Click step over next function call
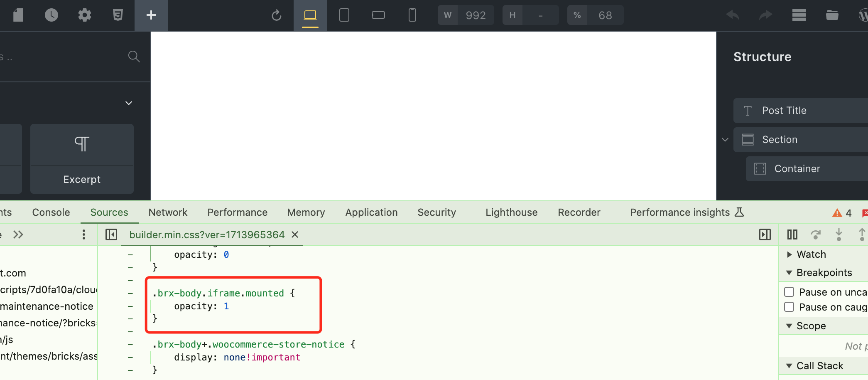The height and width of the screenshot is (380, 868). pyautogui.click(x=816, y=235)
